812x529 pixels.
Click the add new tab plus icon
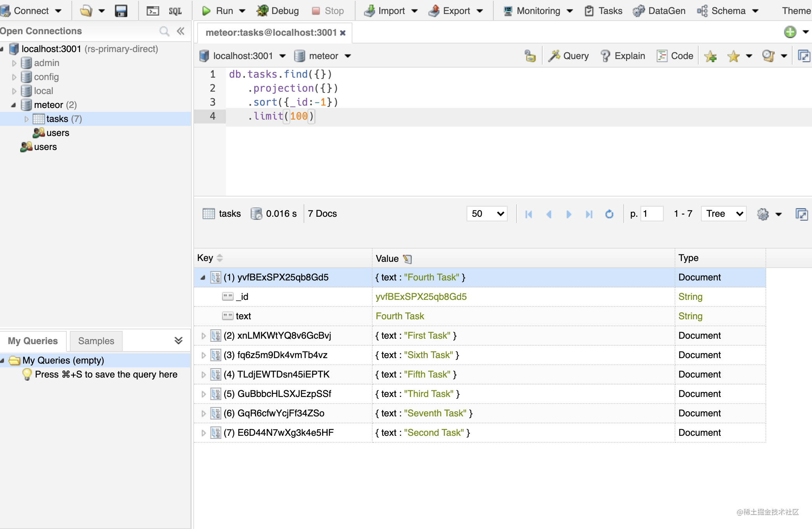pyautogui.click(x=790, y=32)
